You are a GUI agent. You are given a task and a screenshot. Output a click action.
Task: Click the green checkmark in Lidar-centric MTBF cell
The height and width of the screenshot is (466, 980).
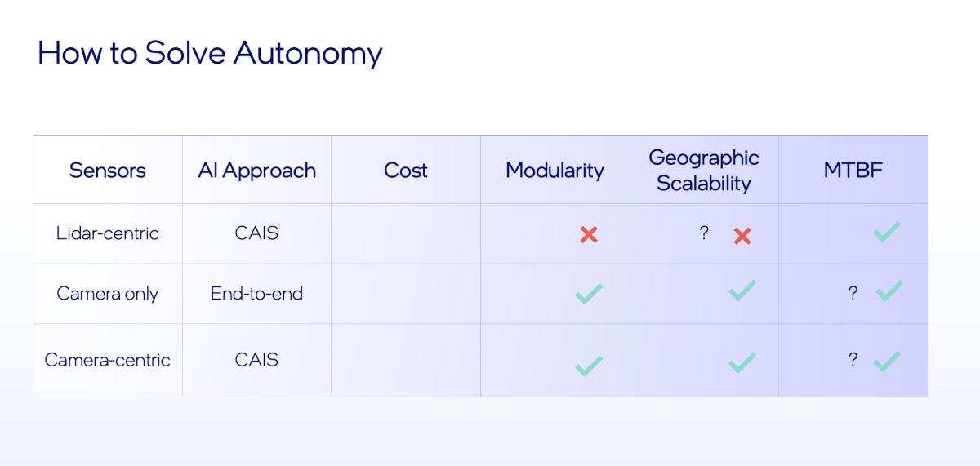click(886, 232)
